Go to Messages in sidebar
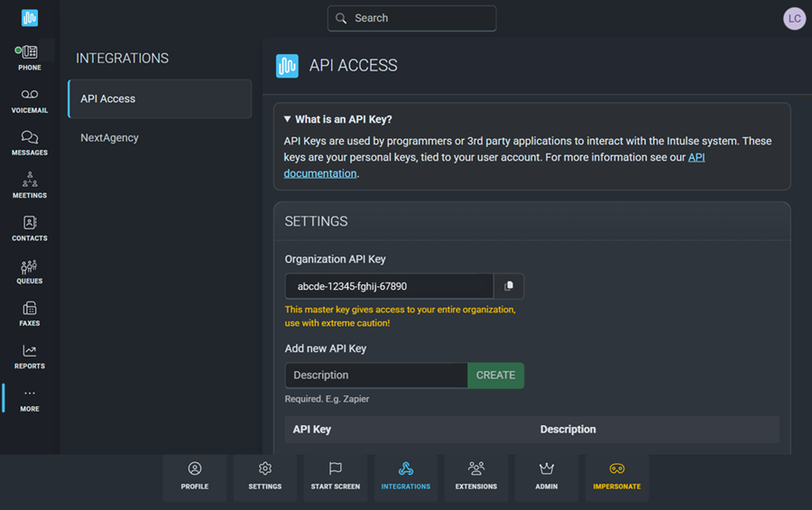 click(29, 143)
